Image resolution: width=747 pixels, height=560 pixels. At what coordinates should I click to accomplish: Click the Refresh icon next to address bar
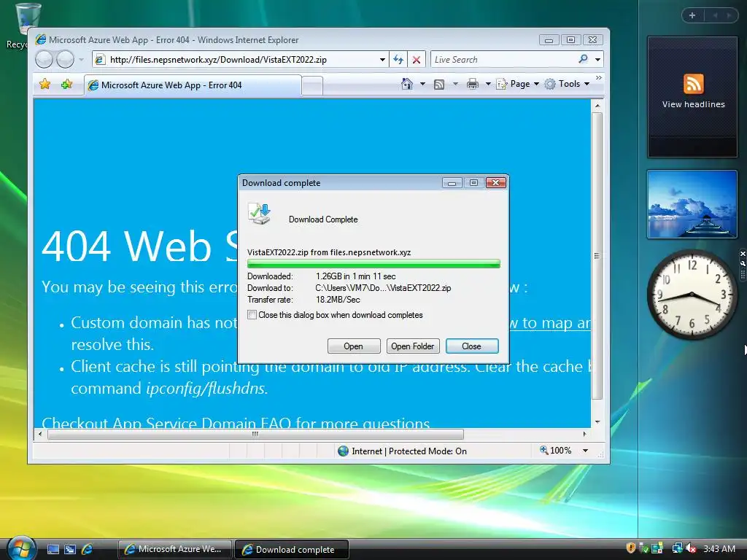[398, 60]
